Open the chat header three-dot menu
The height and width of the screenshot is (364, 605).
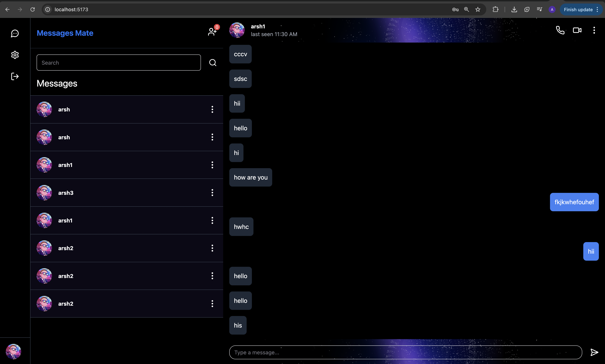click(x=594, y=30)
